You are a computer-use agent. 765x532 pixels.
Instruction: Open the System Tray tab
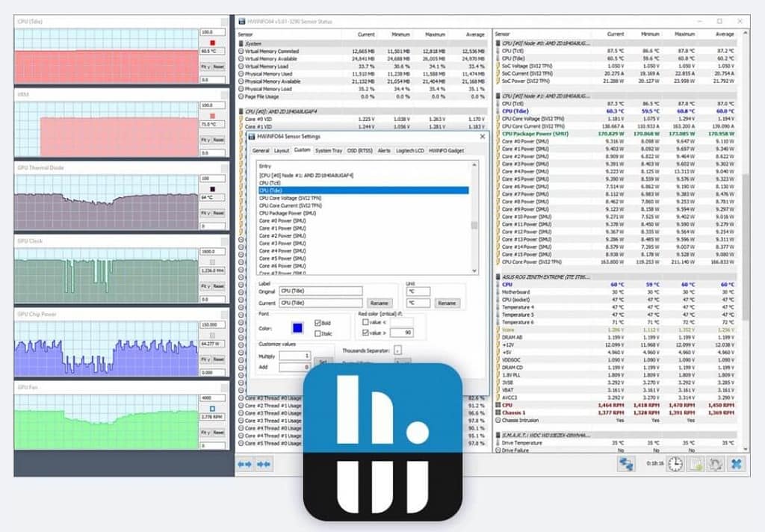[x=328, y=150]
